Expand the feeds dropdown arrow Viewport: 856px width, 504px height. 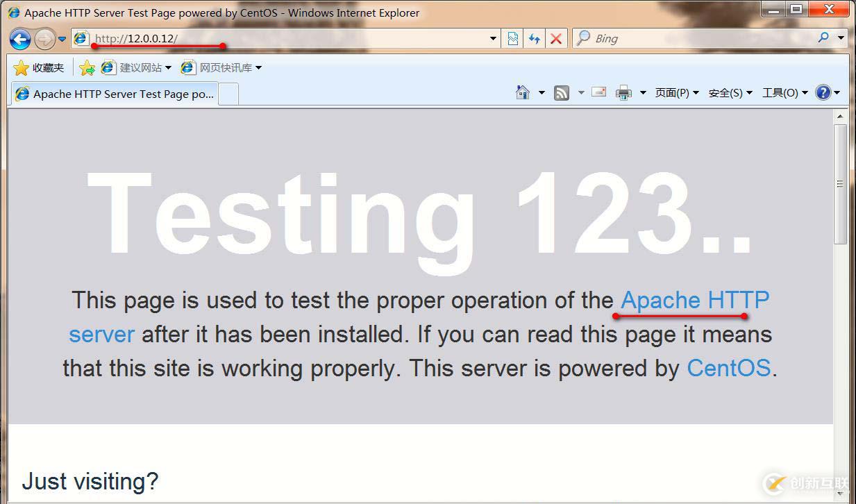580,93
